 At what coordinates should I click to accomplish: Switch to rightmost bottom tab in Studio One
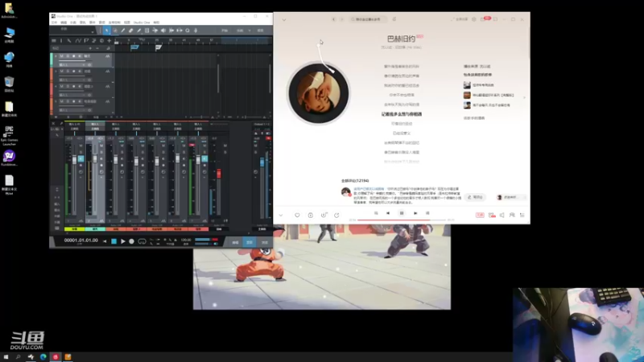(265, 243)
